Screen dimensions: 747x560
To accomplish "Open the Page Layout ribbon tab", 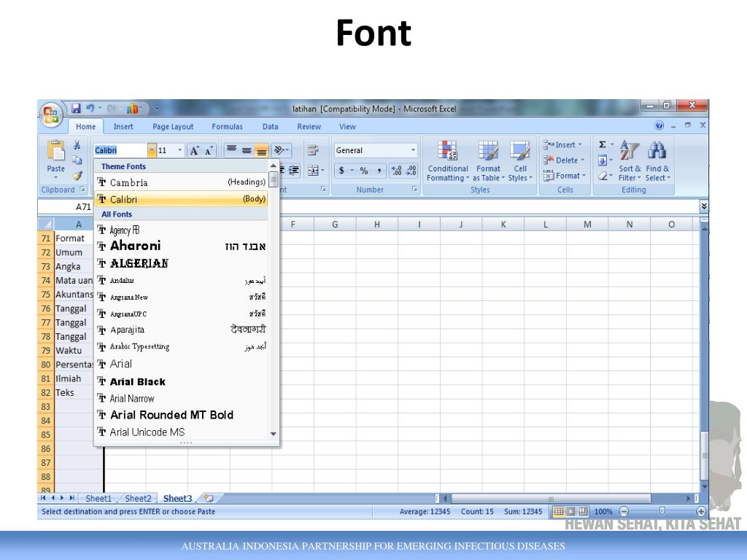I will pyautogui.click(x=173, y=127).
